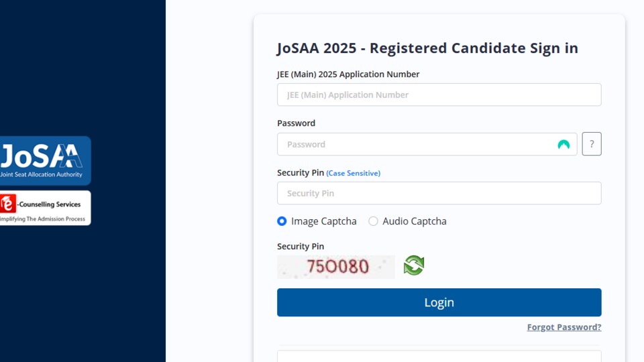Click the empty box below Forgot Password

[x=439, y=356]
